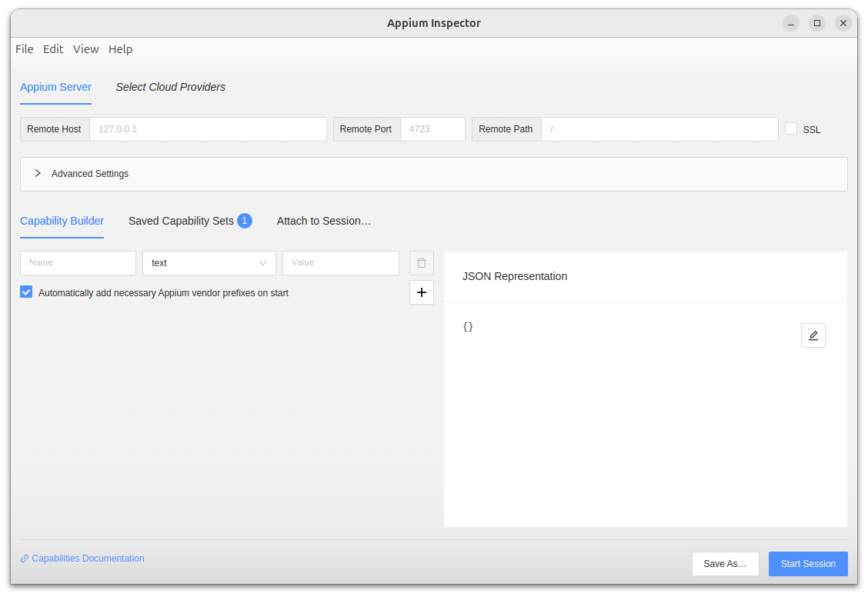Open the Help menu
The height and width of the screenshot is (597, 868).
[121, 49]
